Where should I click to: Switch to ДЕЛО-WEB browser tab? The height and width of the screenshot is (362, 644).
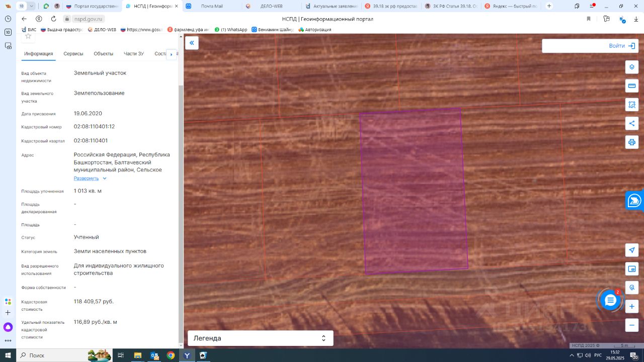(271, 6)
